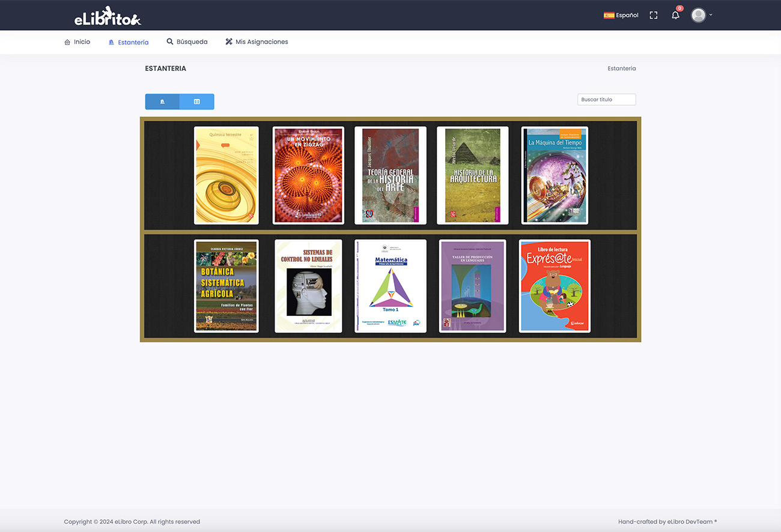The height and width of the screenshot is (532, 781).
Task: Click Hand-crafted by eLibro DevTeam text
Action: (667, 522)
